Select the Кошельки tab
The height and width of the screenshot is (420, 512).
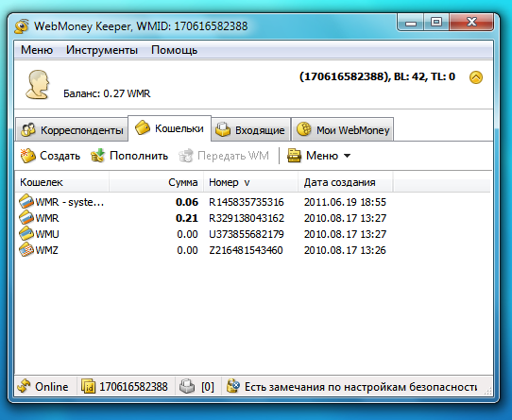tap(170, 128)
